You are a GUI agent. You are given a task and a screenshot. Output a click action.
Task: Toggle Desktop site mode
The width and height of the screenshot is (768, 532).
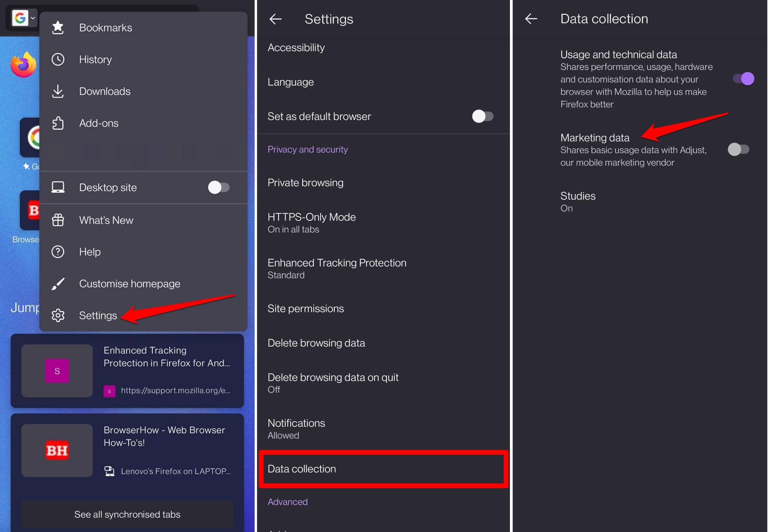219,187
